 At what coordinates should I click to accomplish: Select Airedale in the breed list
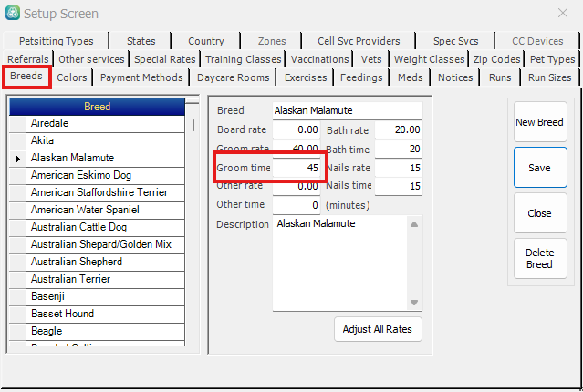(x=105, y=123)
